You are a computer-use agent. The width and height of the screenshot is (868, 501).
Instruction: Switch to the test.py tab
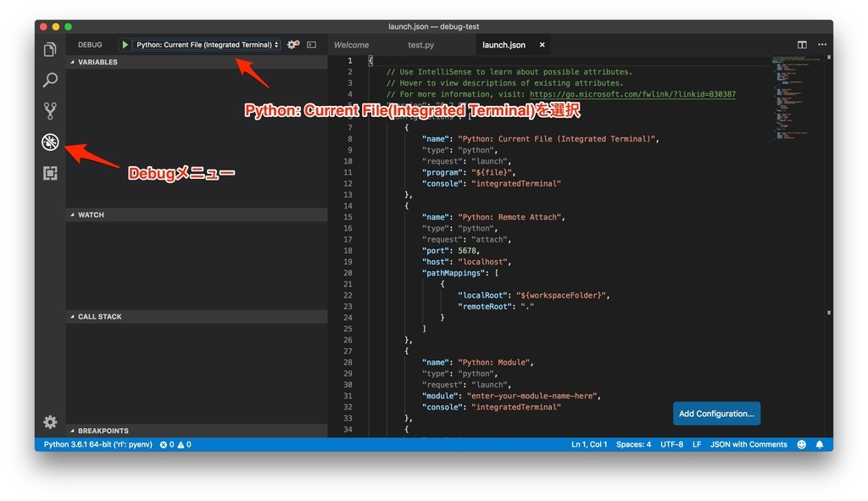(420, 45)
